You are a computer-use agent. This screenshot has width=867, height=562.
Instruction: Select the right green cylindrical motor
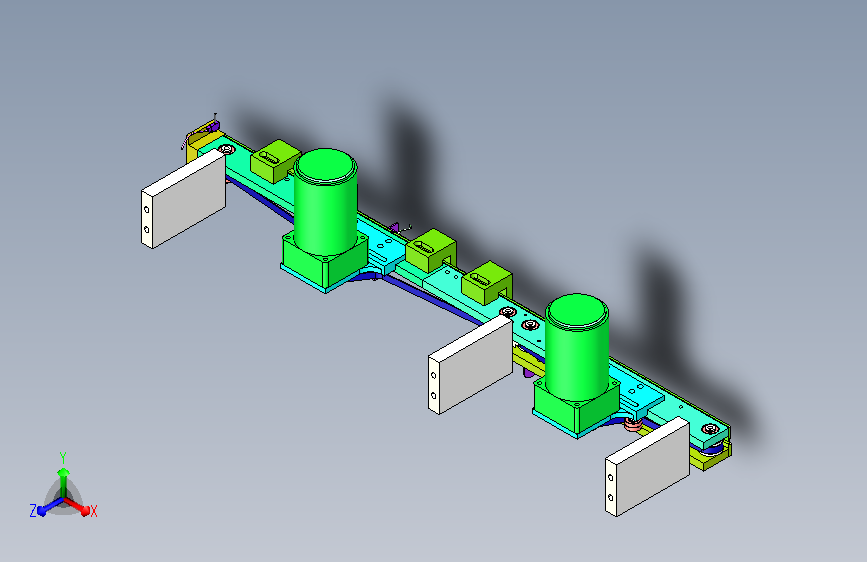[x=577, y=346]
